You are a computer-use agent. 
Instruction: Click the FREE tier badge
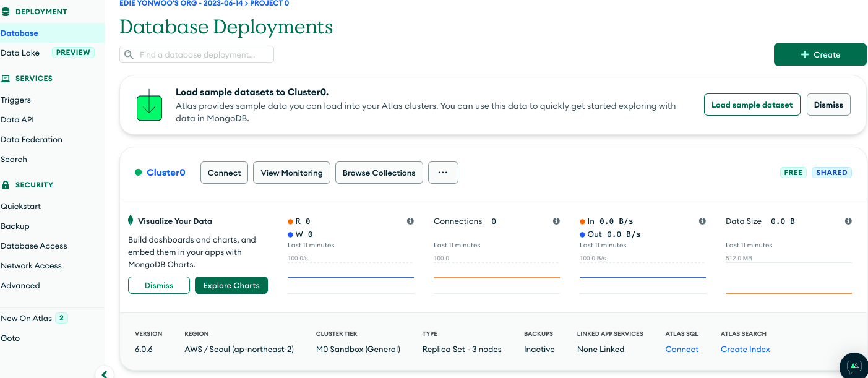pos(793,173)
